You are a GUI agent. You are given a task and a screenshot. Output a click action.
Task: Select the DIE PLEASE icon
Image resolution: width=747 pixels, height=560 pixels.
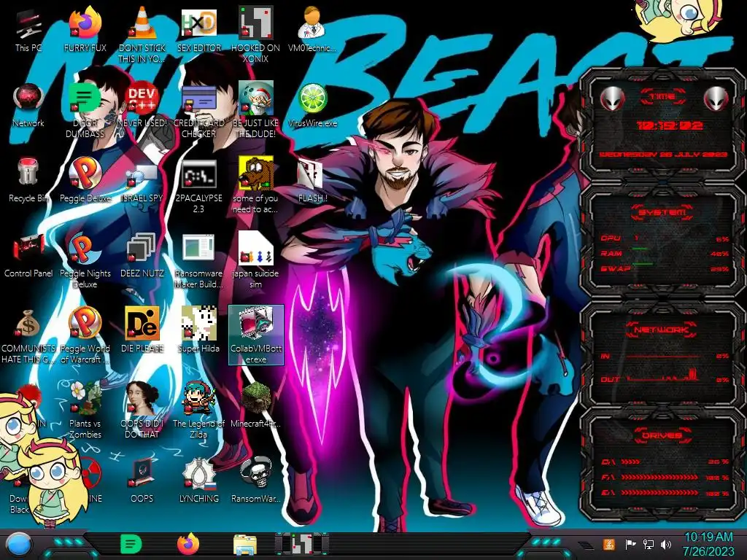pyautogui.click(x=142, y=330)
